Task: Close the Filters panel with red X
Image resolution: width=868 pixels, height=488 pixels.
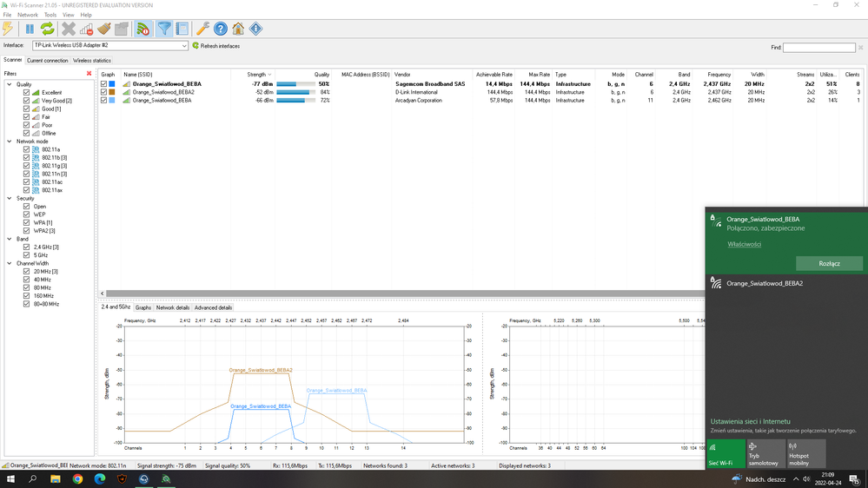Action: coord(89,74)
